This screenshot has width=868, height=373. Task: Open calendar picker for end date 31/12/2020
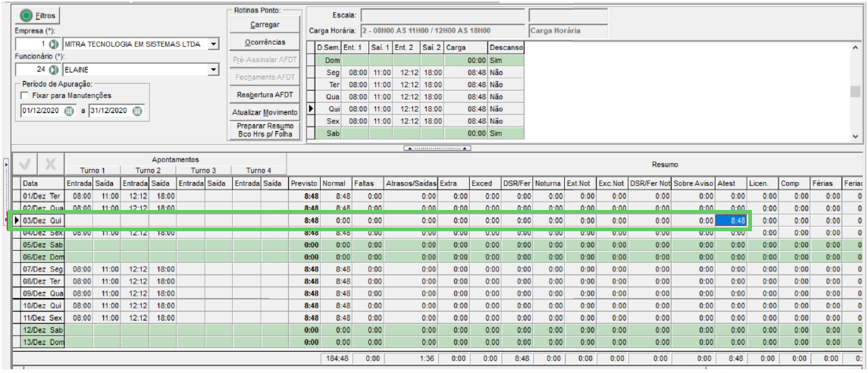pyautogui.click(x=136, y=111)
